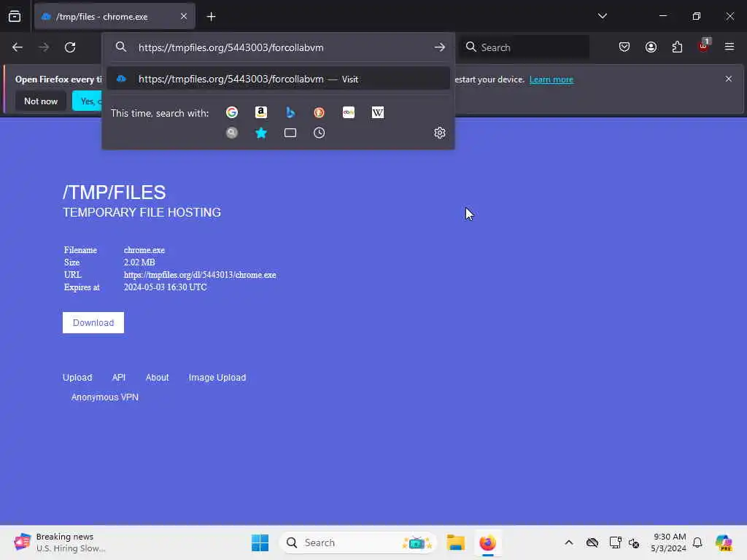The height and width of the screenshot is (560, 747).
Task: Click the /TMP/FILES site heading
Action: 115,192
